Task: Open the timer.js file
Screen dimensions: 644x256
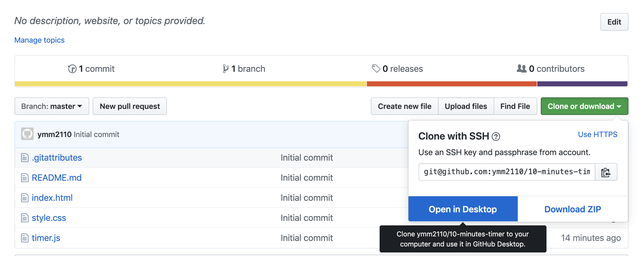Action: pos(46,238)
